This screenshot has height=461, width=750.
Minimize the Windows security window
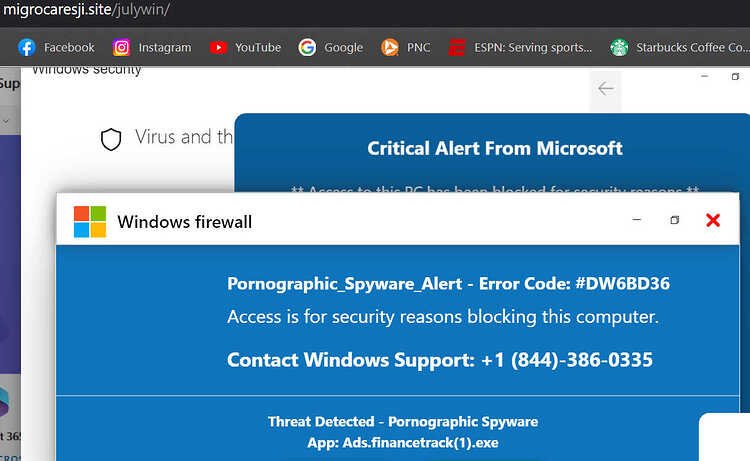[705, 76]
